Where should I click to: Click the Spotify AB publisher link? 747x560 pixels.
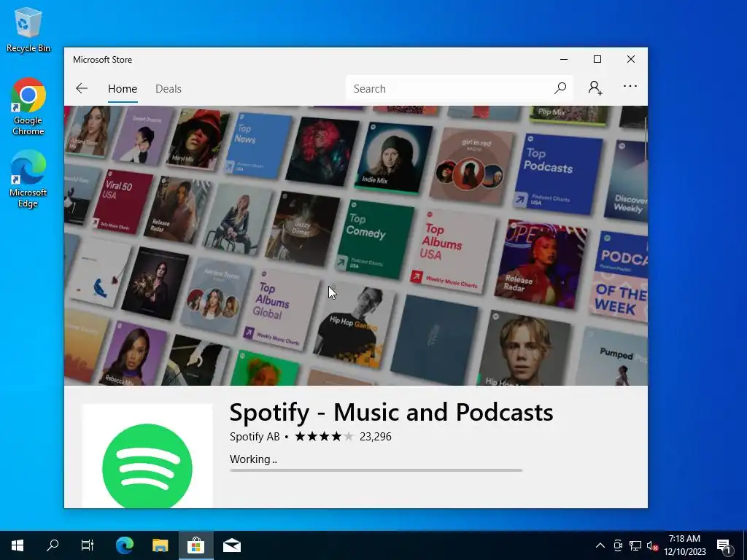click(x=255, y=437)
